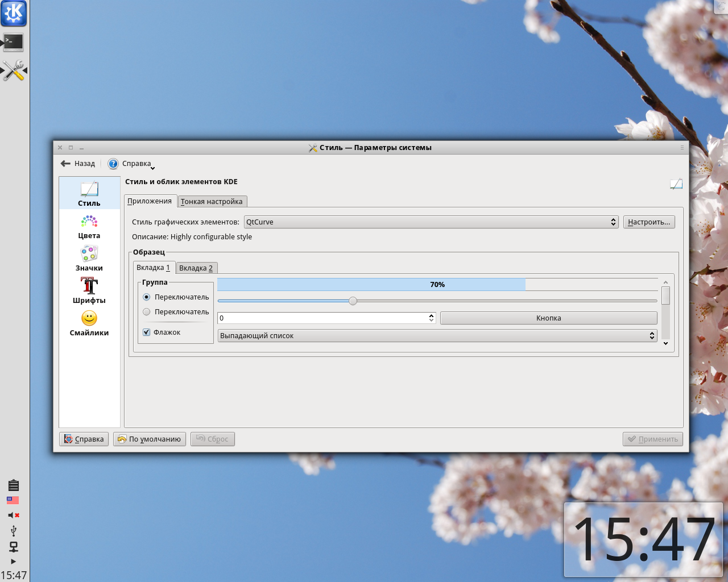Click the desktop toolbox corner icon
This screenshot has width=728, height=582.
click(x=721, y=6)
